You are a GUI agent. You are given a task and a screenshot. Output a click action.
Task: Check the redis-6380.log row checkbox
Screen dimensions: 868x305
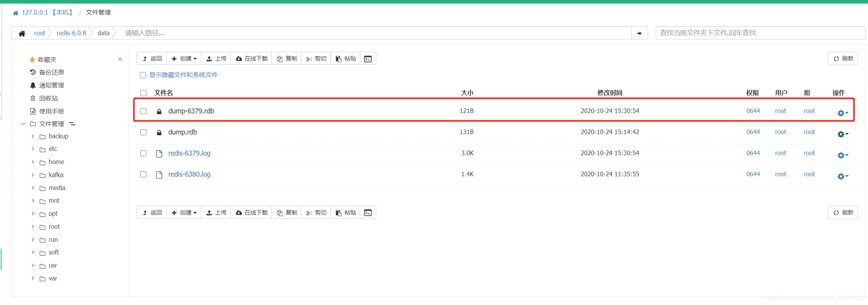click(143, 174)
